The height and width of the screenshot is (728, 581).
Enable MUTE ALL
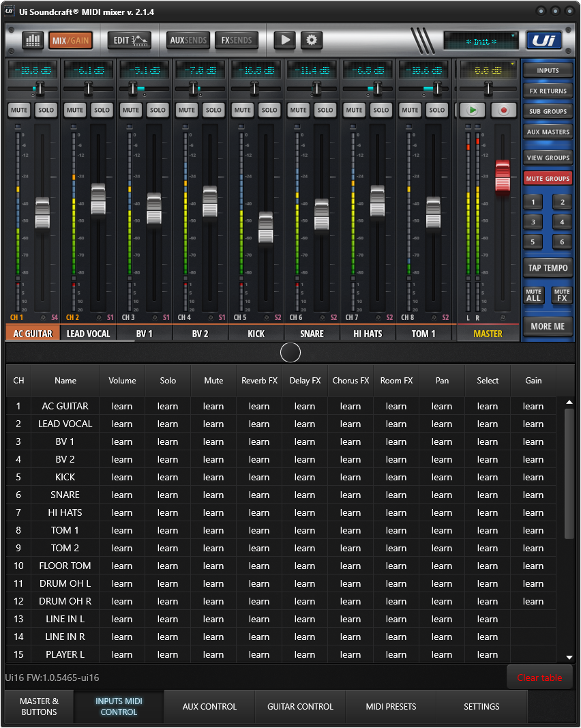click(x=533, y=296)
